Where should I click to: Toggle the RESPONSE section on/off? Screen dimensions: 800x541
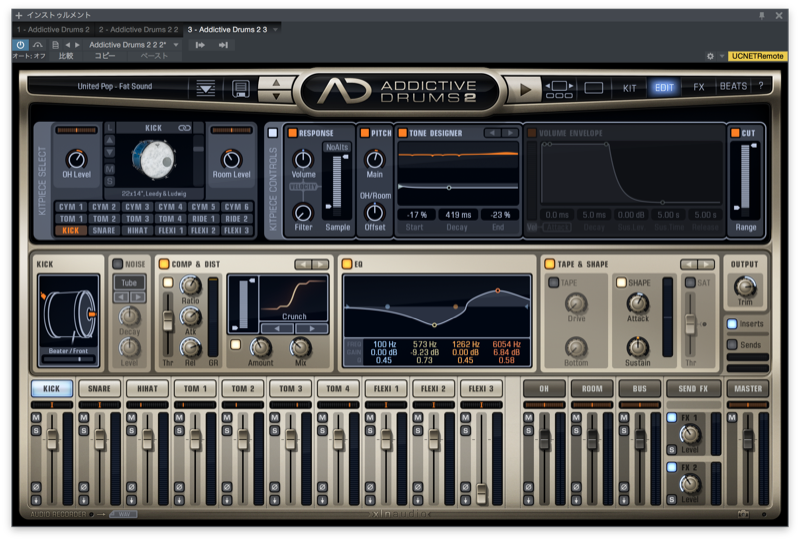(x=292, y=133)
